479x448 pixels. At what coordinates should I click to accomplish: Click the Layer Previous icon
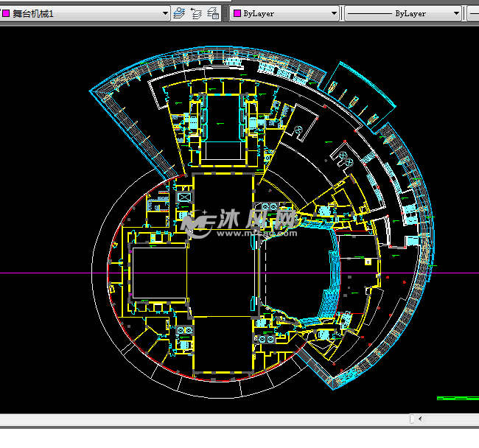pos(196,14)
